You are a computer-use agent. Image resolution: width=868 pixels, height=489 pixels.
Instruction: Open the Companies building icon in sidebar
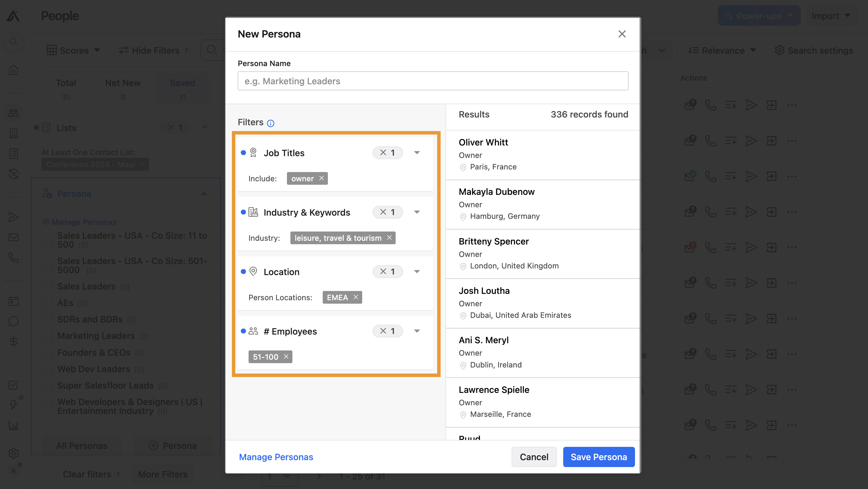click(x=14, y=133)
